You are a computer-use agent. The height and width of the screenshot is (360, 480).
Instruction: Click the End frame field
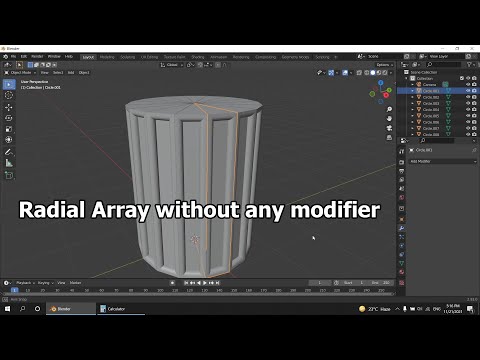pos(381,283)
